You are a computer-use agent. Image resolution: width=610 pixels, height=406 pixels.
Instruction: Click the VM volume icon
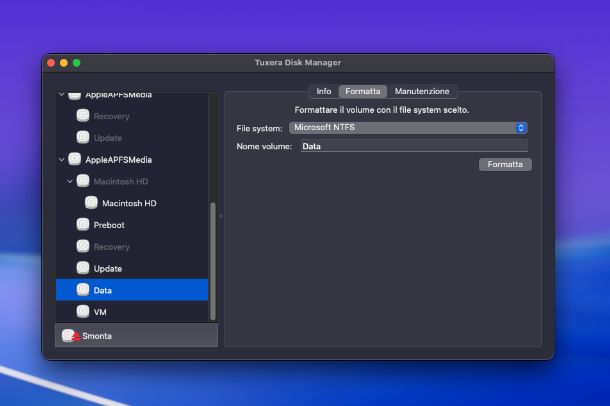point(83,312)
